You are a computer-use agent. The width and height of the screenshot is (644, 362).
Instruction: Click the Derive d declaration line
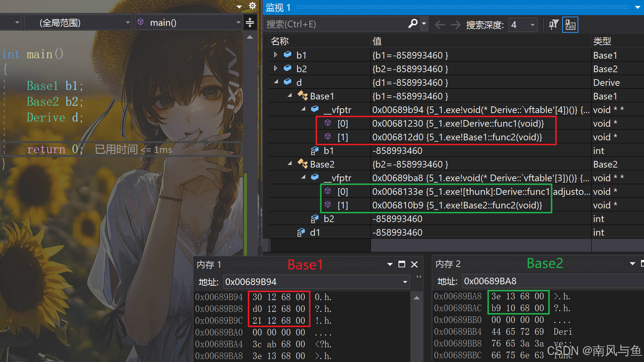tap(55, 117)
